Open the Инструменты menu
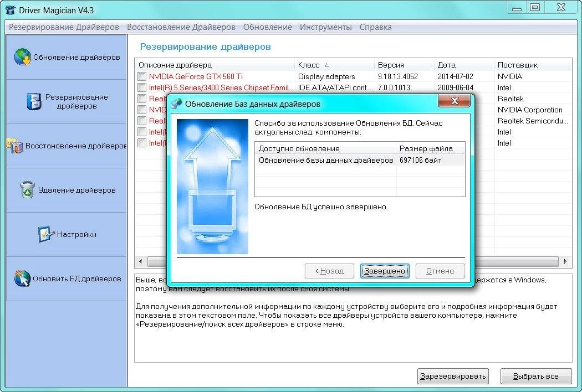Image resolution: width=582 pixels, height=392 pixels. [x=326, y=27]
